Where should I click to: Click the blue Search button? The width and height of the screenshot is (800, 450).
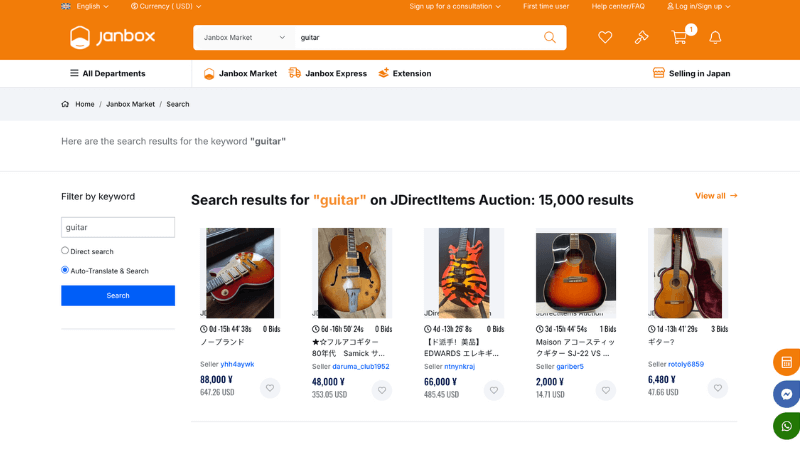tap(118, 295)
